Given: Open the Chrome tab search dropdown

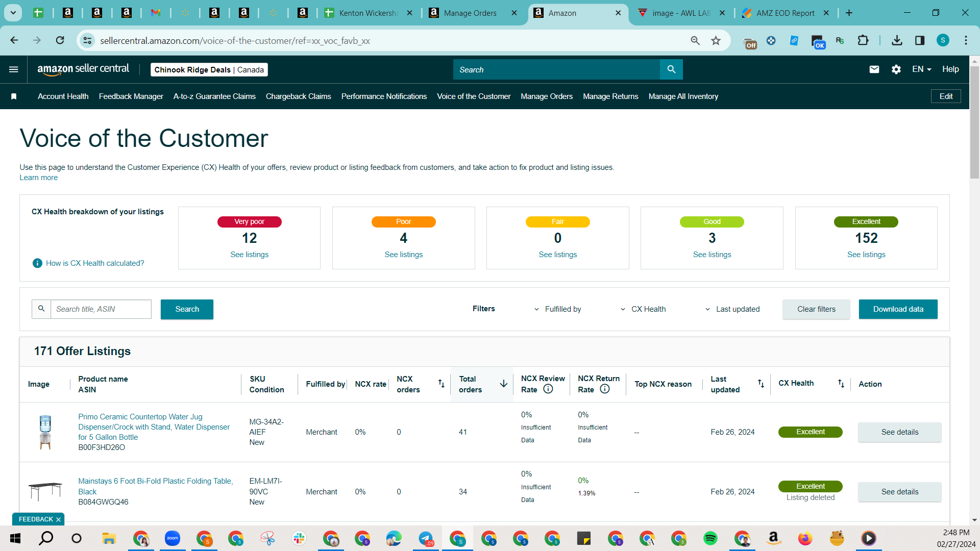Looking at the screenshot, I should [x=13, y=13].
